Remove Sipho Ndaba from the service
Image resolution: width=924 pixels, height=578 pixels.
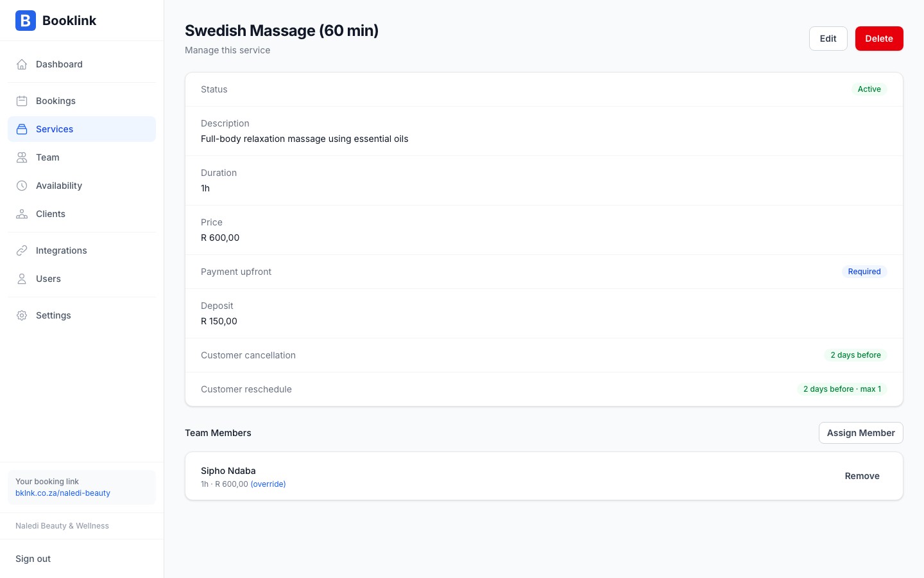pyautogui.click(x=862, y=476)
